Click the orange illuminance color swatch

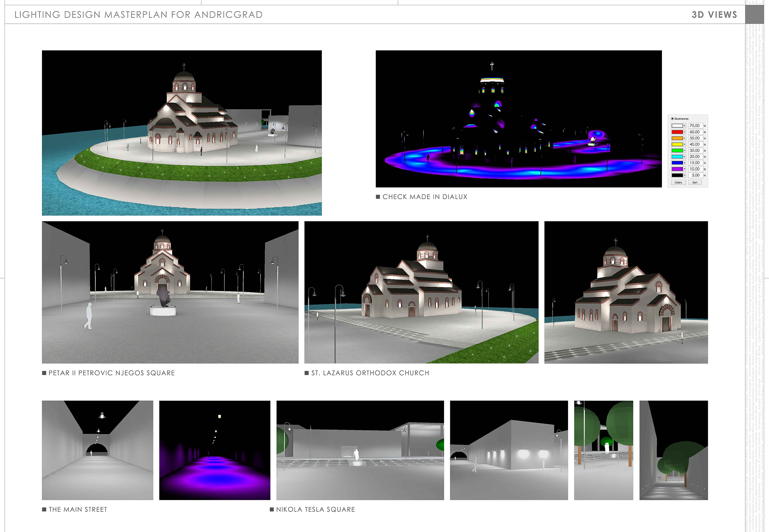point(677,138)
